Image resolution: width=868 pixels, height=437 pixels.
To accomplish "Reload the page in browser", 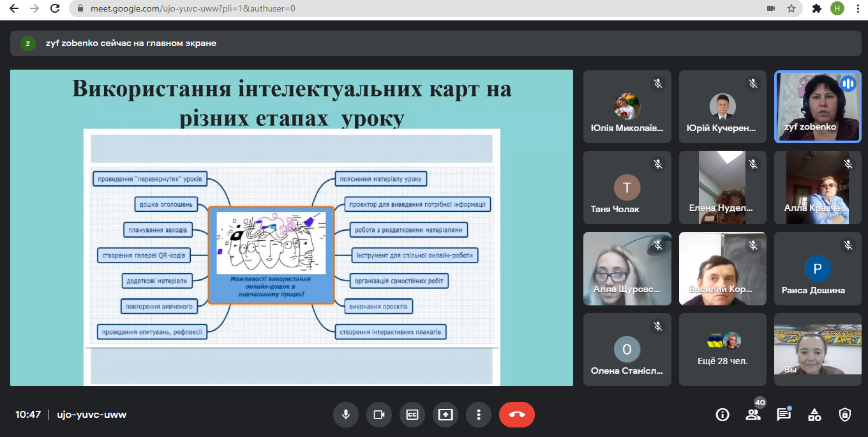I will 56,9.
